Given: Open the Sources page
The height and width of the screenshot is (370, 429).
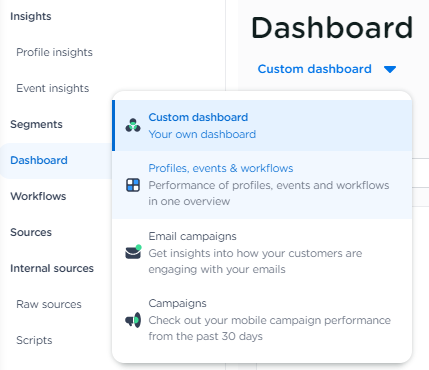Looking at the screenshot, I should [x=31, y=232].
